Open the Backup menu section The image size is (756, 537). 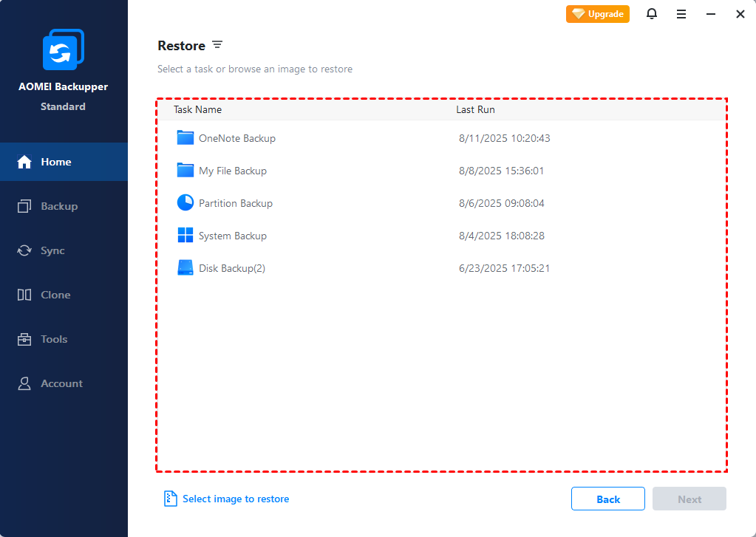pos(64,206)
